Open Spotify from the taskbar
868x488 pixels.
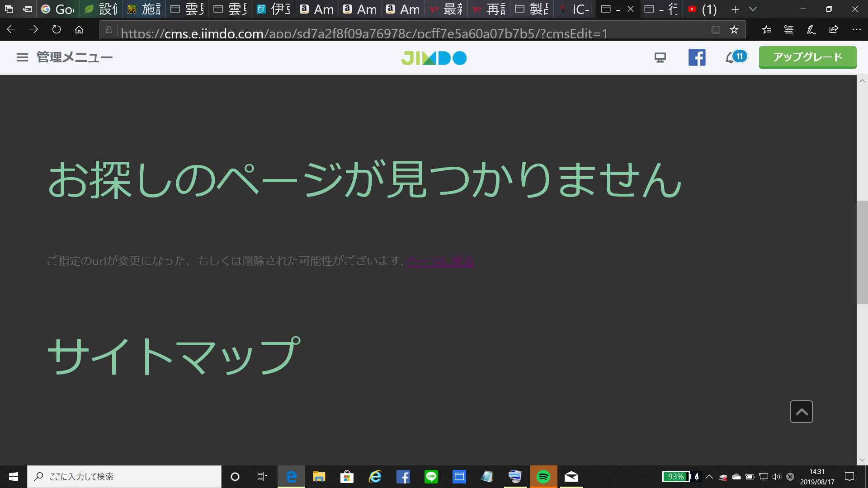(x=543, y=477)
